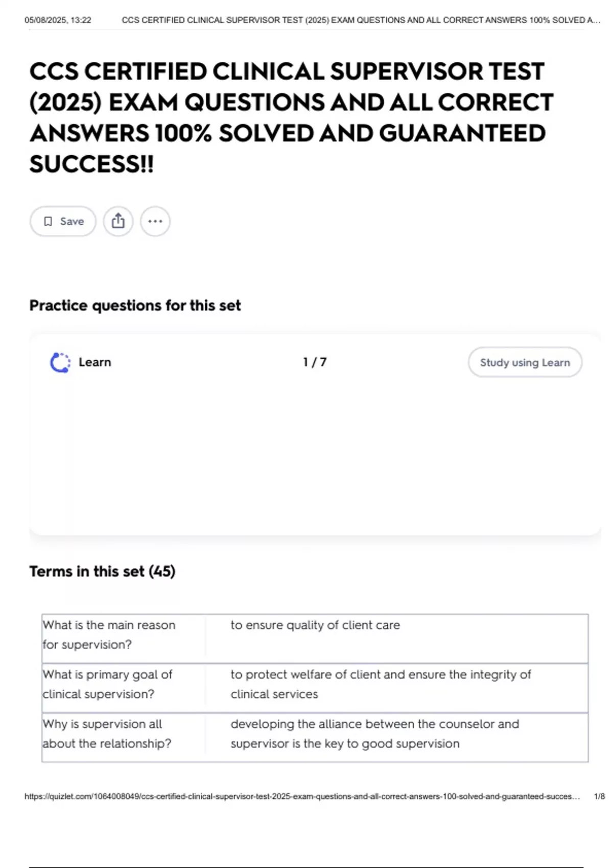Click definition "to ensure quality of client care"
Image resolution: width=613 pixels, height=868 pixels.
(315, 625)
